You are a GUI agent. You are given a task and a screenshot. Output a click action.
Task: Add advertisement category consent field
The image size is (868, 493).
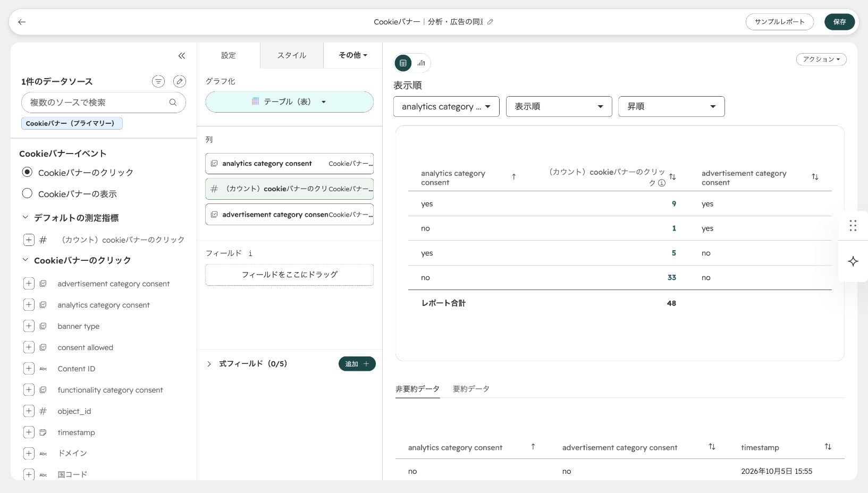(x=29, y=284)
